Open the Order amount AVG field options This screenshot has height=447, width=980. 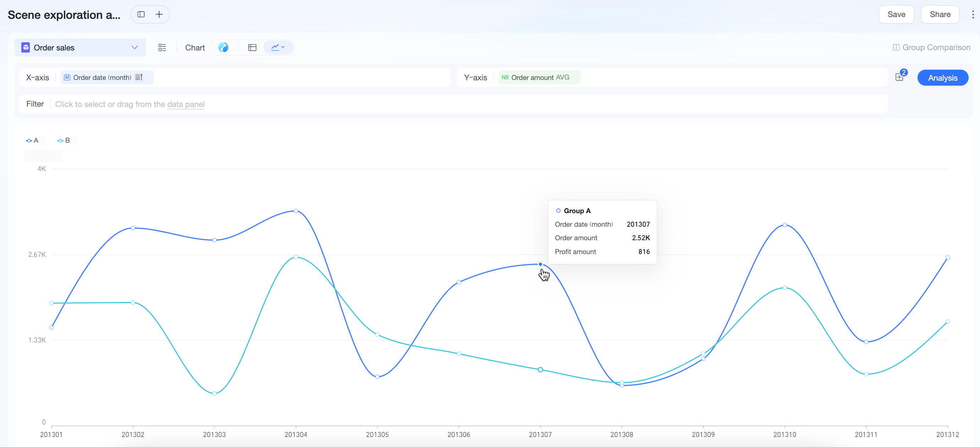click(539, 77)
